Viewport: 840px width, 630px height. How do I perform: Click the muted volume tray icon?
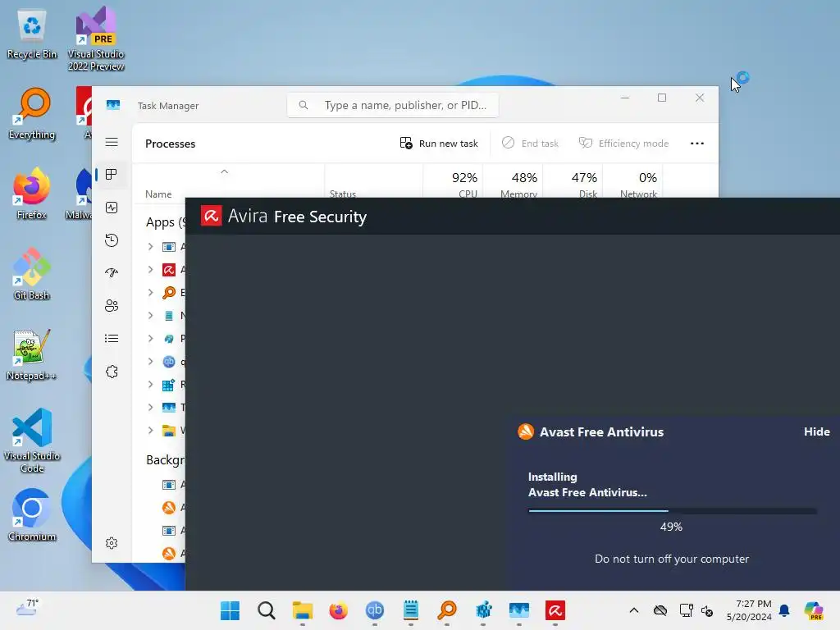coord(707,610)
